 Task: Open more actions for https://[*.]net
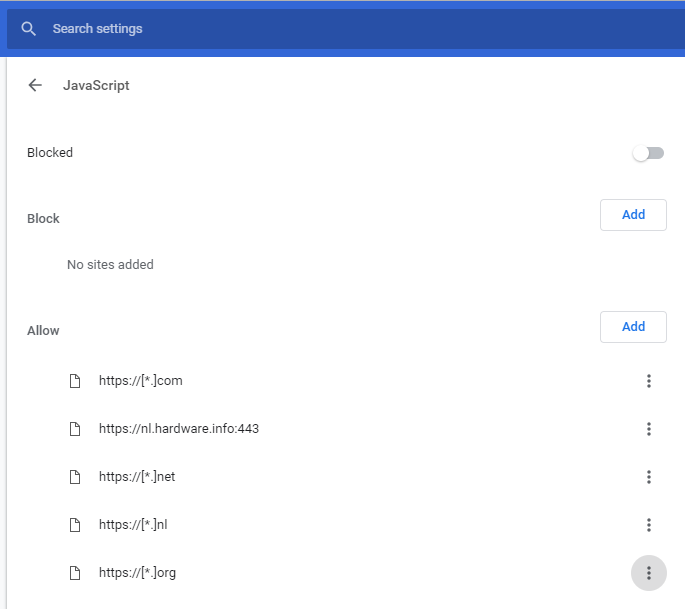tap(649, 477)
